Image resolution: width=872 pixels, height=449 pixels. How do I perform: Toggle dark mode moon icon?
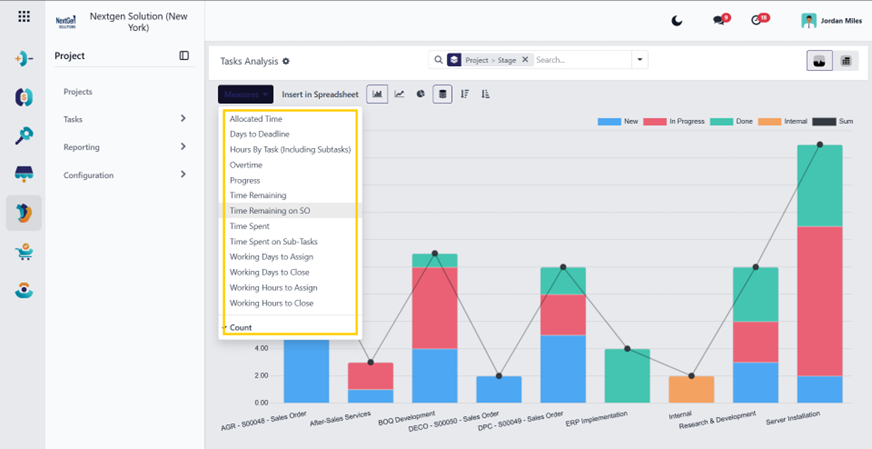pyautogui.click(x=676, y=21)
